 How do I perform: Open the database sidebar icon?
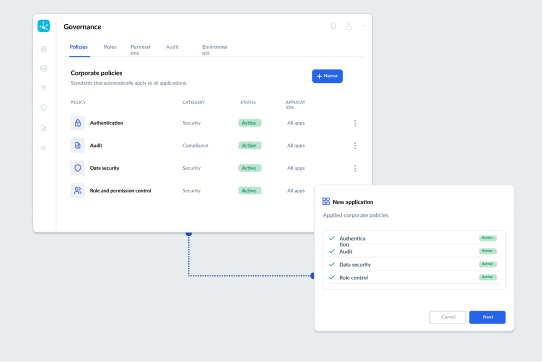(x=44, y=68)
